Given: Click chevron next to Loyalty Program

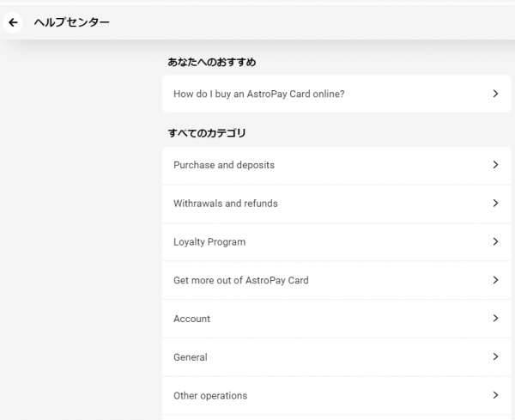Looking at the screenshot, I should 495,241.
